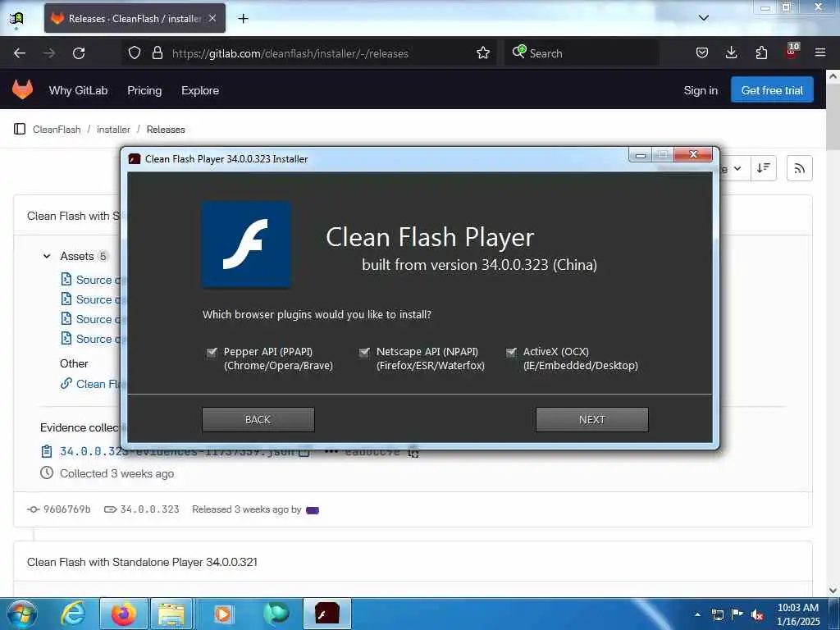Minimize the Clean Flash Installer window
Image resolution: width=840 pixels, height=630 pixels.
click(x=641, y=155)
